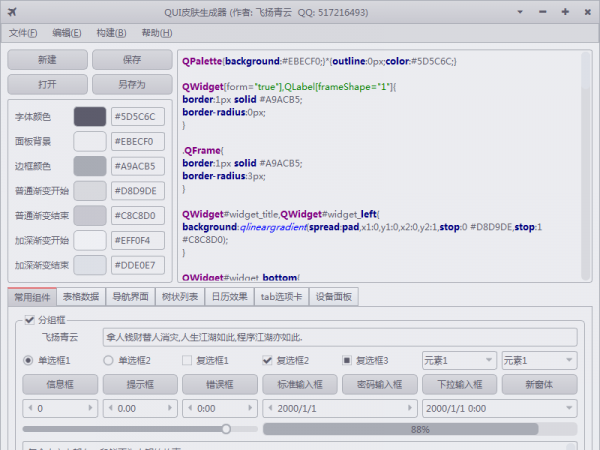Open the 边框颜色 color swatch
Viewport: 600px width, 450px height.
point(89,166)
